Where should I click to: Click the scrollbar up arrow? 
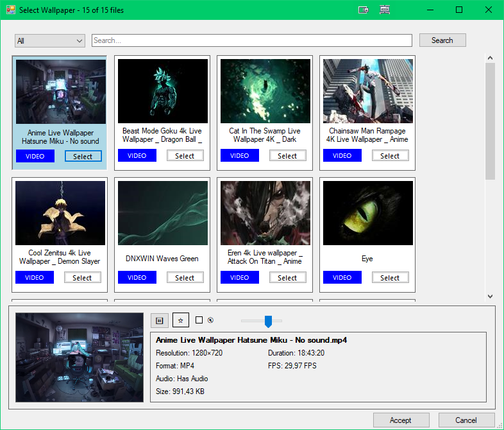(x=490, y=58)
